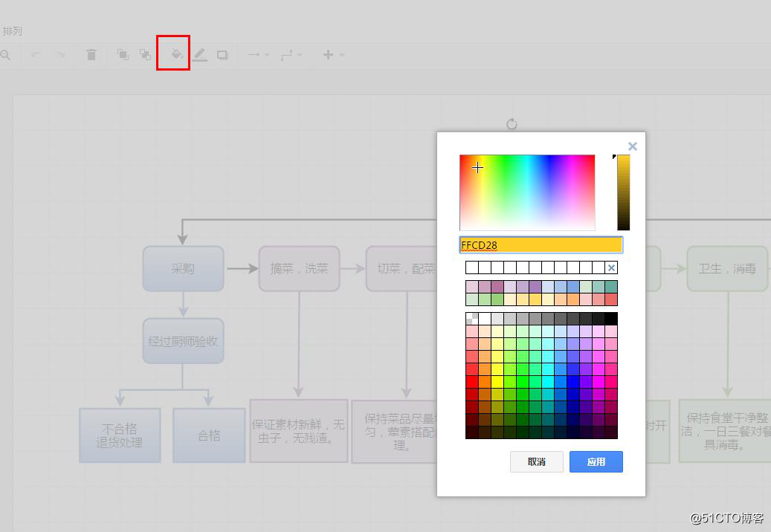The width and height of the screenshot is (771, 532).
Task: Toggle the shadow tool in toolbar
Action: coord(222,55)
